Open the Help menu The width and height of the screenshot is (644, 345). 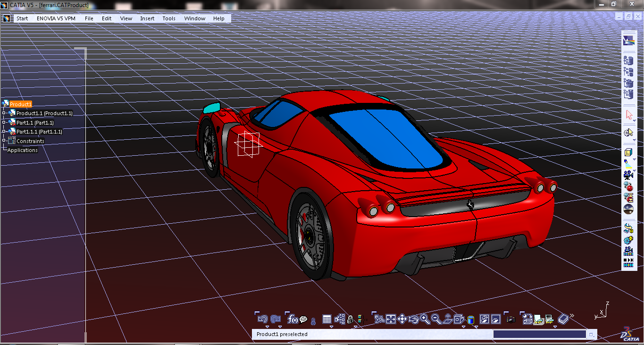pyautogui.click(x=219, y=18)
